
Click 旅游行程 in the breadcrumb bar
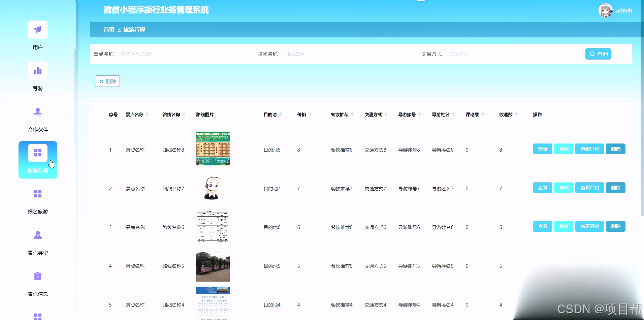(134, 30)
